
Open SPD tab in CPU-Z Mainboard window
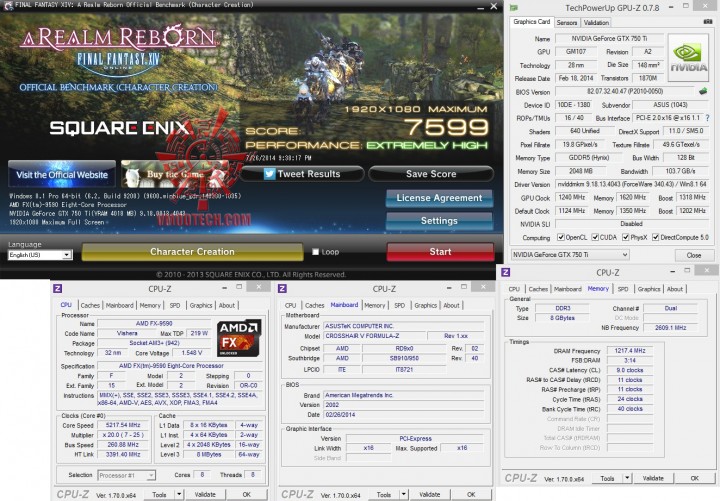(x=399, y=305)
